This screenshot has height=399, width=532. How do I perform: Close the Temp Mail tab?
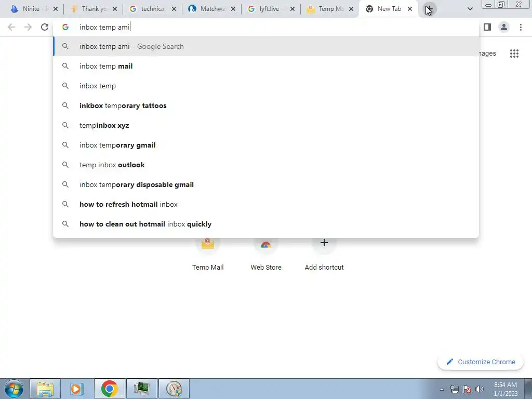352,9
